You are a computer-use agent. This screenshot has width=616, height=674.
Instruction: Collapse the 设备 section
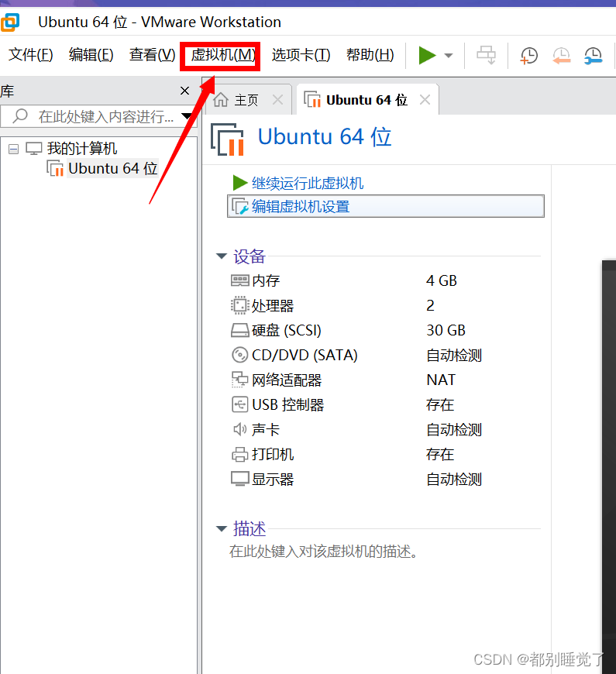coord(222,256)
